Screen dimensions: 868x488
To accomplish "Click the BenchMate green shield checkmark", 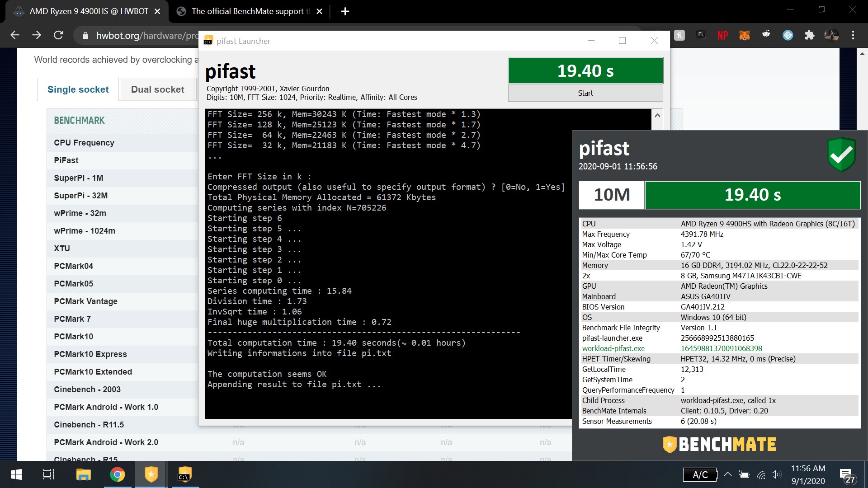I will click(x=842, y=155).
